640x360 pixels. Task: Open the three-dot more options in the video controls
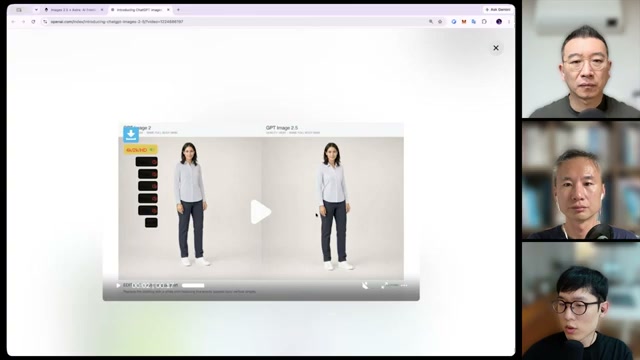tap(404, 285)
